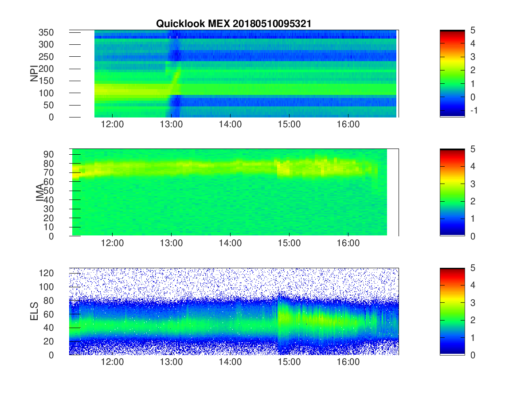Click the 12:00 label under ELS panel

tap(113, 363)
